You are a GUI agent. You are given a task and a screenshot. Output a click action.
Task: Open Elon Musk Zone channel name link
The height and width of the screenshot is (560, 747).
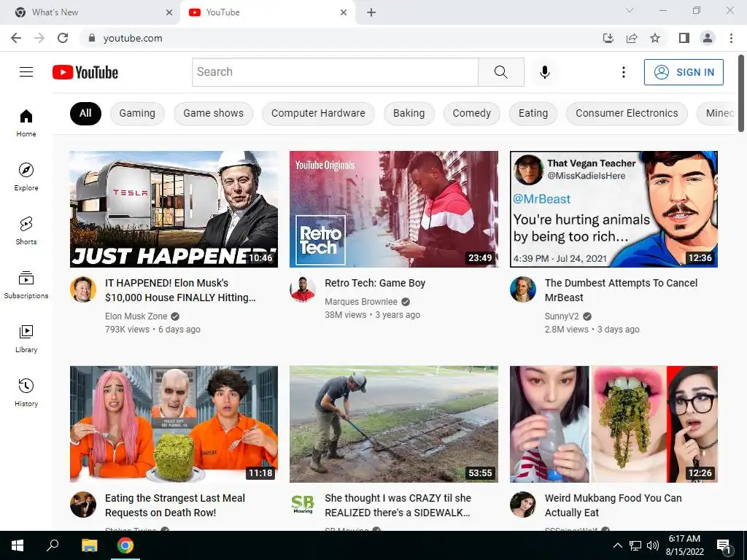pos(136,316)
